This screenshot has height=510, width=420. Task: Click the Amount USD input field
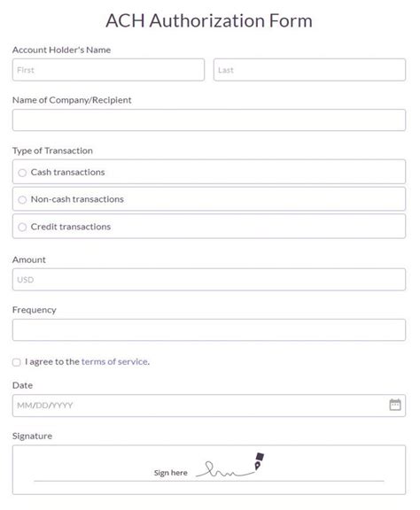tap(209, 280)
